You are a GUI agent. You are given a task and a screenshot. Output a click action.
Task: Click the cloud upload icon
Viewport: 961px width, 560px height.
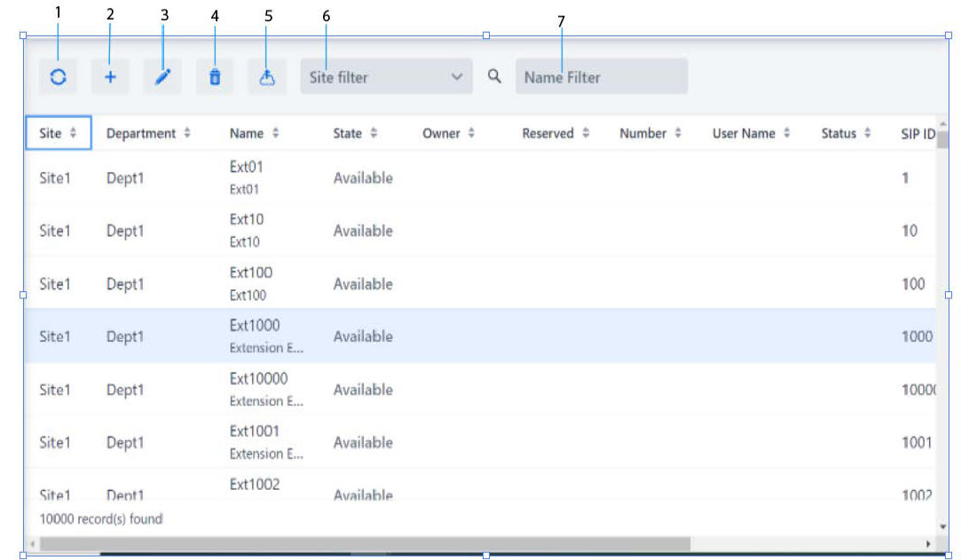pos(266,77)
